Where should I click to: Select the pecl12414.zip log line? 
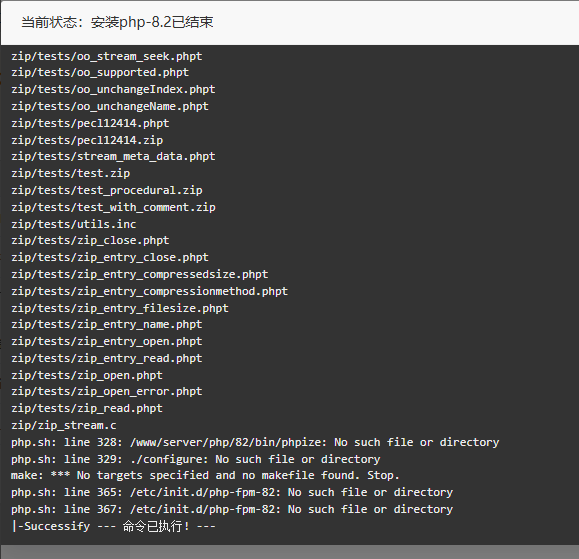point(87,140)
